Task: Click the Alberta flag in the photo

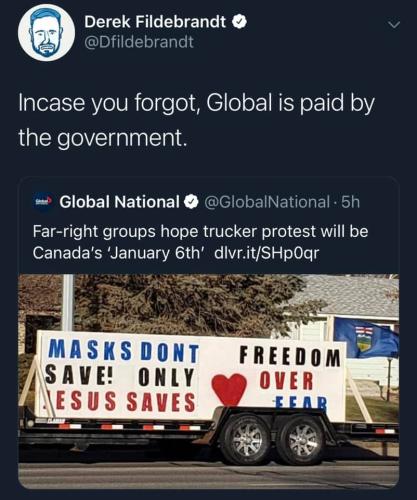Action: tap(367, 337)
